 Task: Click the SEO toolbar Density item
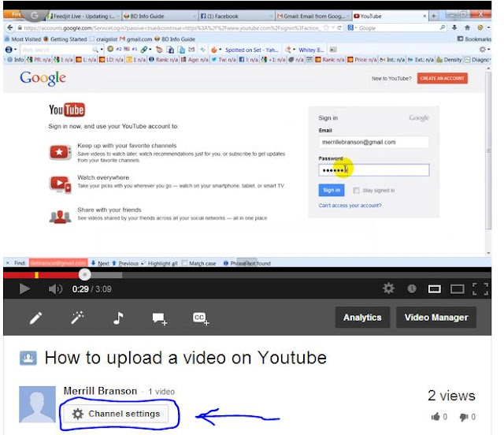click(449, 60)
